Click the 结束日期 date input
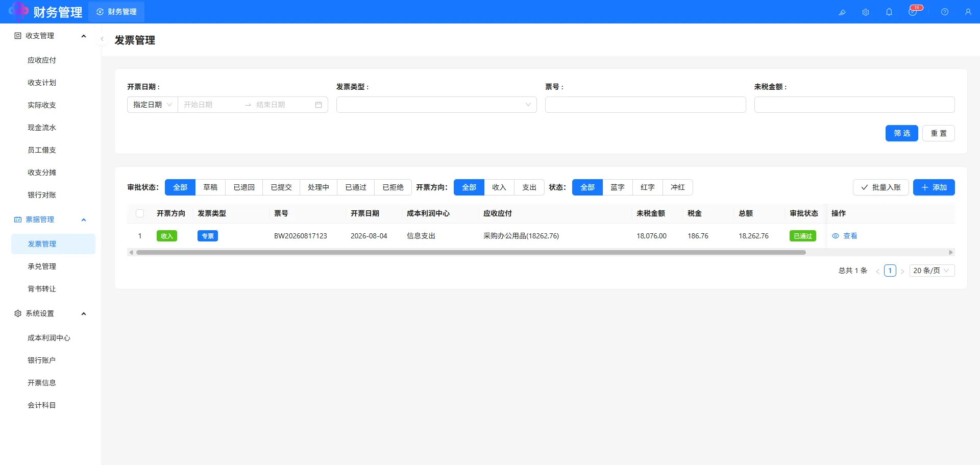This screenshot has width=980, height=465. coord(283,105)
